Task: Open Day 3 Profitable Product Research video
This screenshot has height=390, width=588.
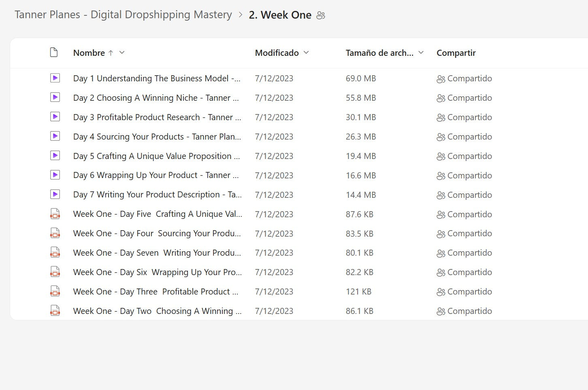Action: 157,117
